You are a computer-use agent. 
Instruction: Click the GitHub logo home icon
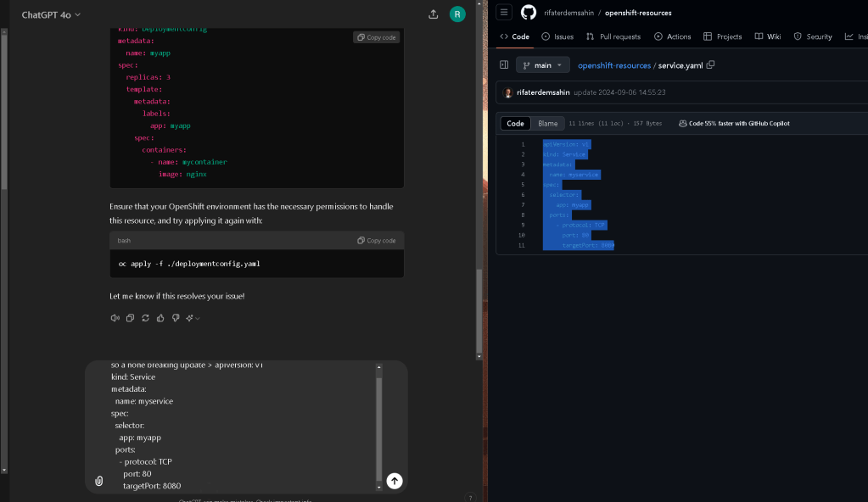tap(529, 12)
